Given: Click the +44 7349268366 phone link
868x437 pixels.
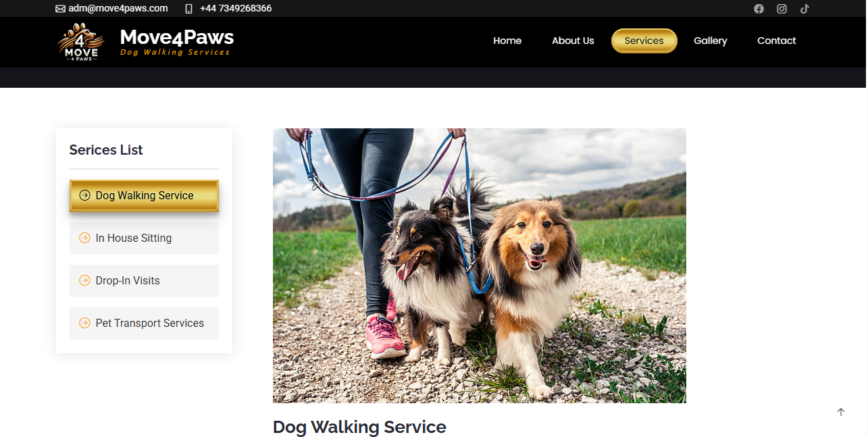Looking at the screenshot, I should 236,9.
